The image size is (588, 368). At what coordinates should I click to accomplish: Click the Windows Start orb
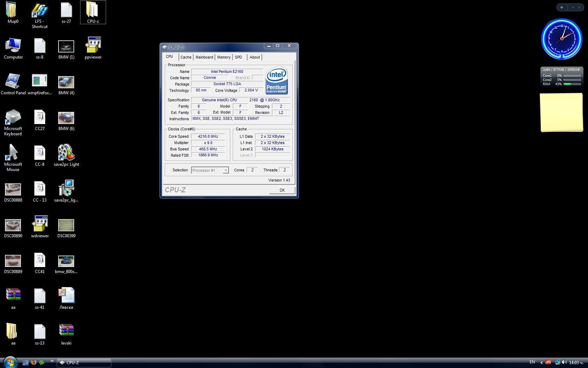pyautogui.click(x=10, y=362)
